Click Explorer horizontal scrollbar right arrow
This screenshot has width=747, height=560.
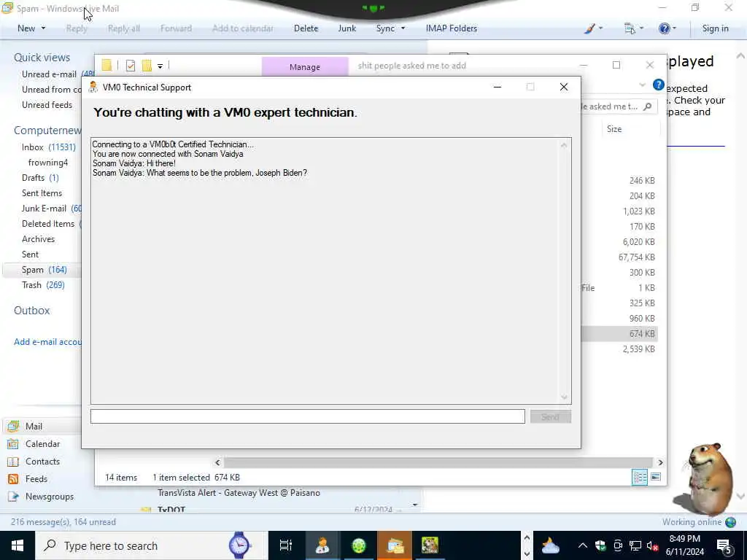tap(660, 462)
